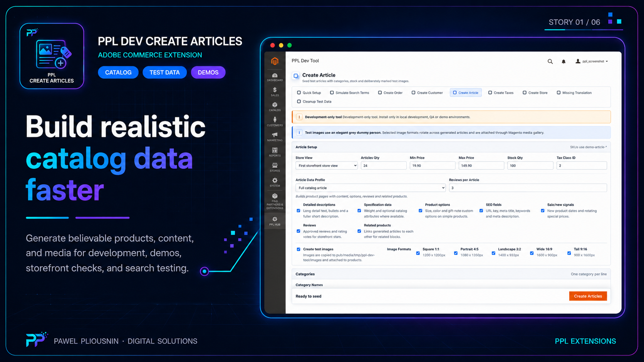Switch to the Quick Setup tab

309,93
